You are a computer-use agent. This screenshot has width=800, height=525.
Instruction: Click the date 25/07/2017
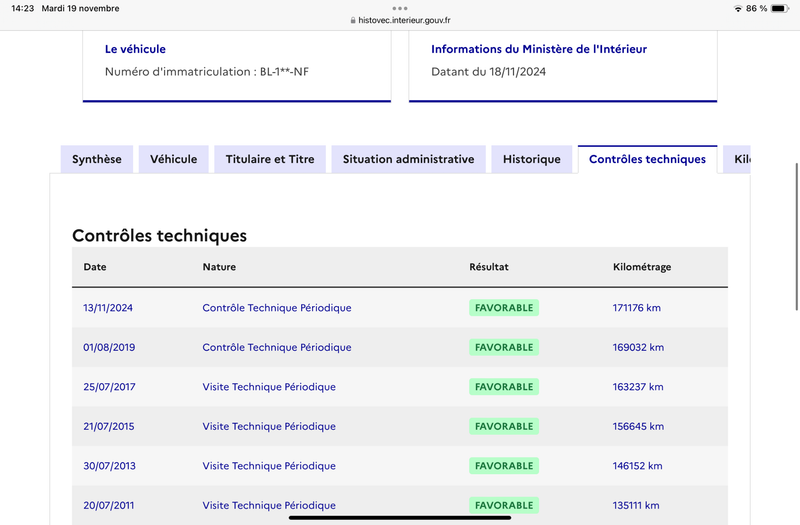pyautogui.click(x=109, y=387)
